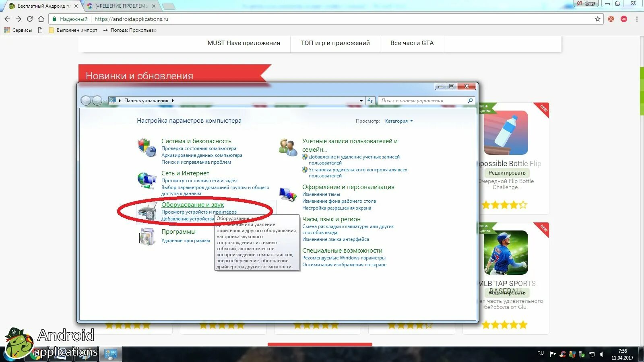Open the recent pages dropdown arrow

pyautogui.click(x=105, y=101)
